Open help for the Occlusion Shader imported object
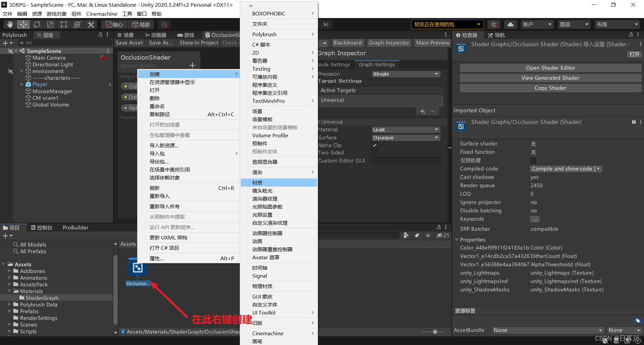644x345 pixels. point(634,122)
